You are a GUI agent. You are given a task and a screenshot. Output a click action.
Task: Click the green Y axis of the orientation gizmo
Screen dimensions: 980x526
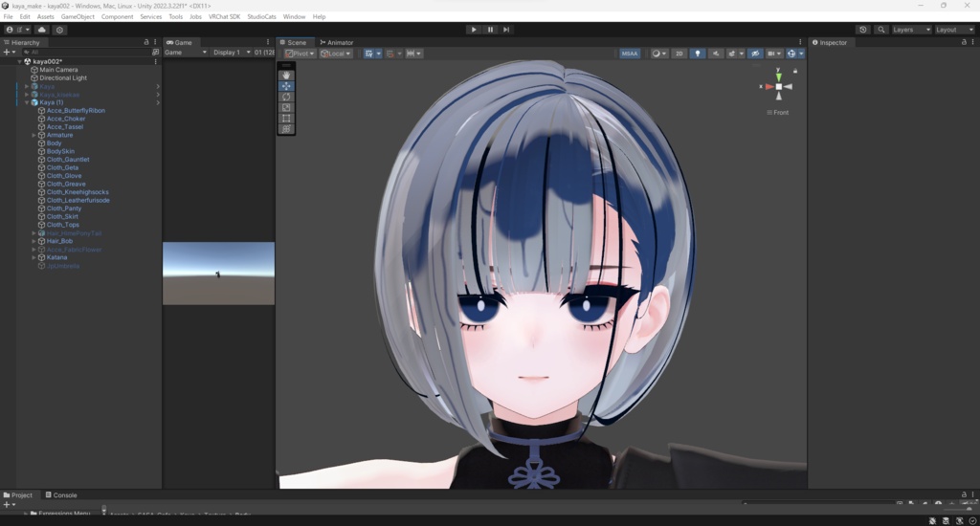[x=779, y=76]
